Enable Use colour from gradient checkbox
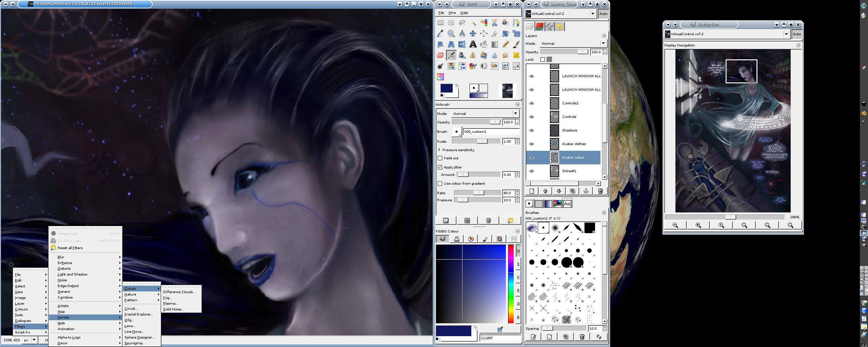 pyautogui.click(x=440, y=184)
